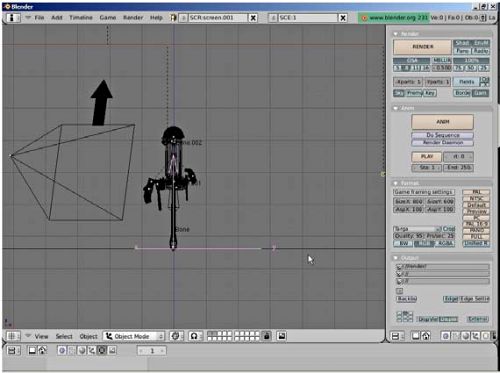The width and height of the screenshot is (500, 373).
Task: Click the End 250 frame field
Action: [459, 167]
